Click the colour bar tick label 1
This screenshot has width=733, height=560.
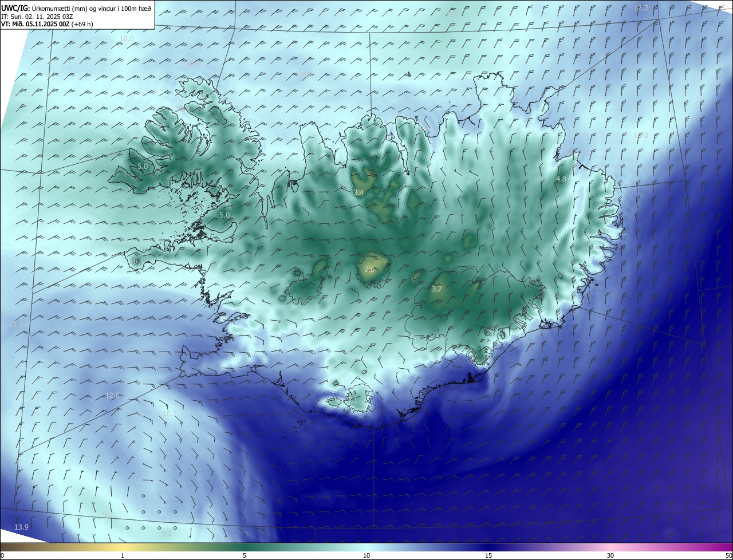point(123,555)
